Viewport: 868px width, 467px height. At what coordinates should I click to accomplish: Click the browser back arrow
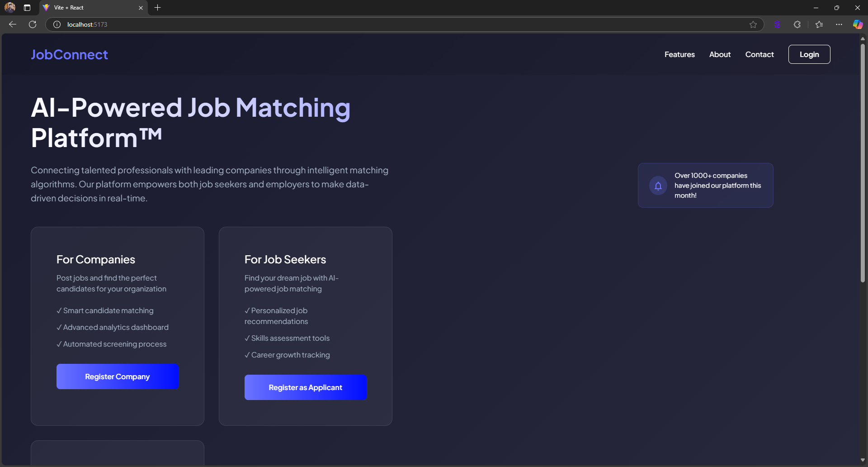pyautogui.click(x=13, y=24)
